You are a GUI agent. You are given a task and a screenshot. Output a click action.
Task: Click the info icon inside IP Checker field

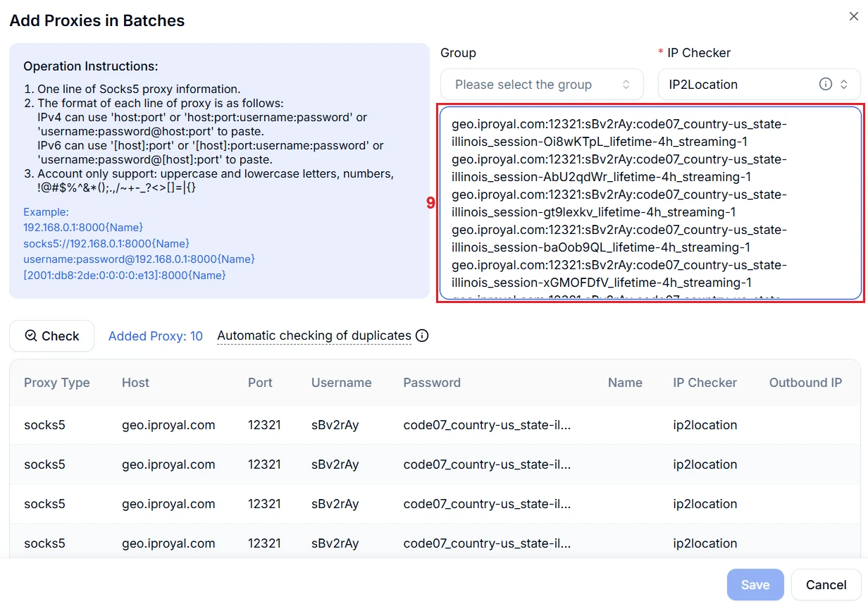click(x=826, y=85)
